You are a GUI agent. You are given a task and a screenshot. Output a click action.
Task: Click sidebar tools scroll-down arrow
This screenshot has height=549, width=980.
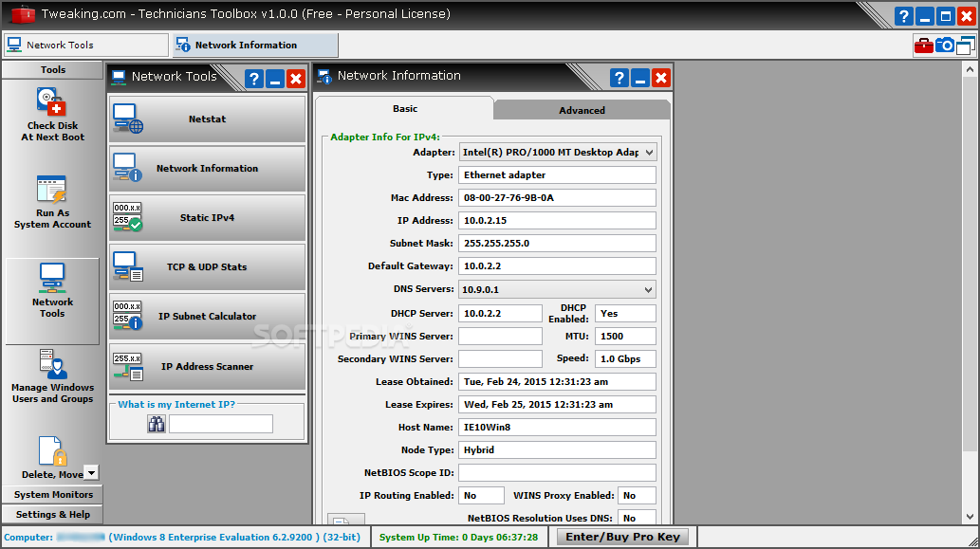(x=91, y=473)
